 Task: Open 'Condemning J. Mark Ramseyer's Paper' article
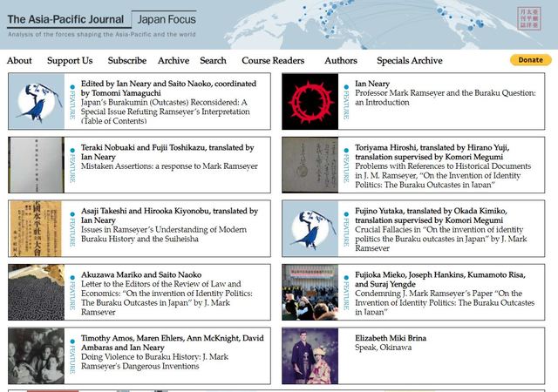445,302
